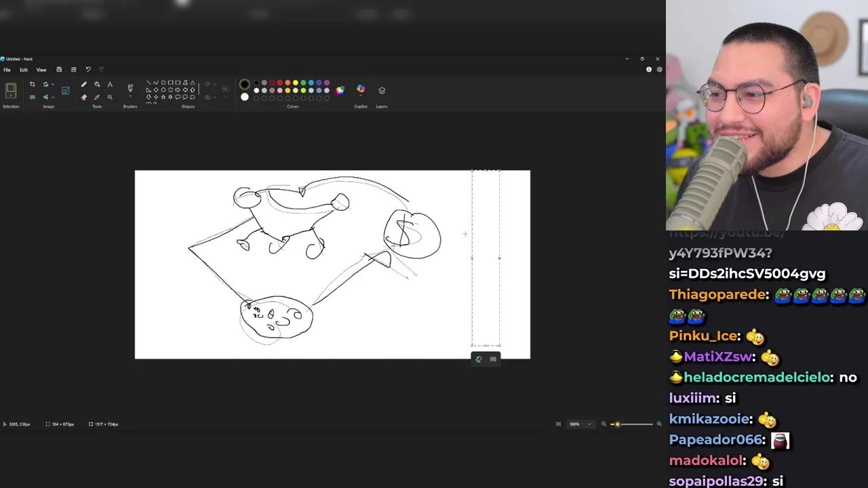This screenshot has height=488, width=868.
Task: Click the canvas size readout in the status bar
Action: point(104,424)
